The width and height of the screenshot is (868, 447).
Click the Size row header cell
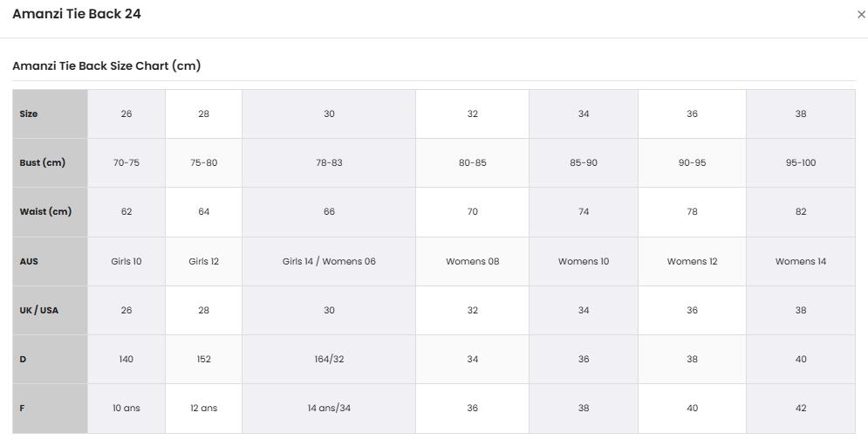[51, 114]
